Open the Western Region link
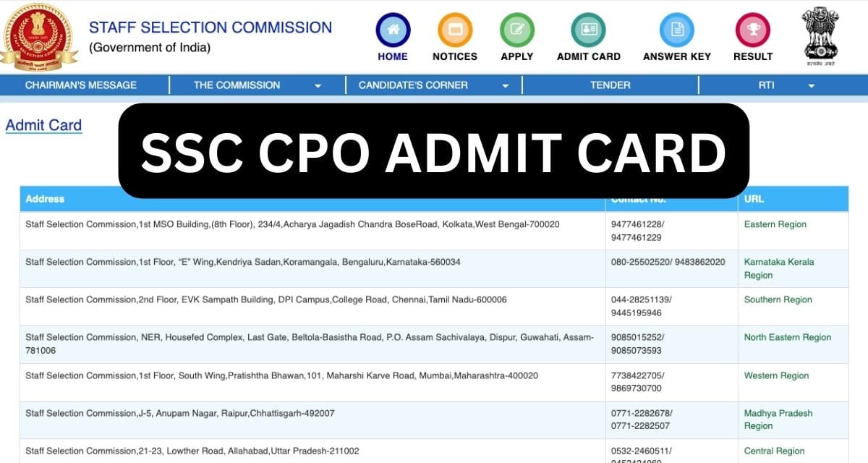This screenshot has height=463, width=868. click(x=777, y=375)
